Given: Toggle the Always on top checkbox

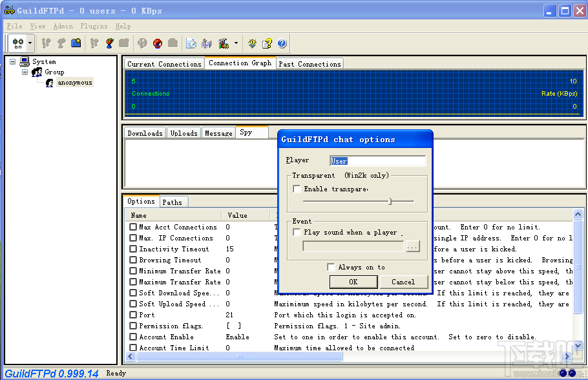Looking at the screenshot, I should pyautogui.click(x=331, y=268).
